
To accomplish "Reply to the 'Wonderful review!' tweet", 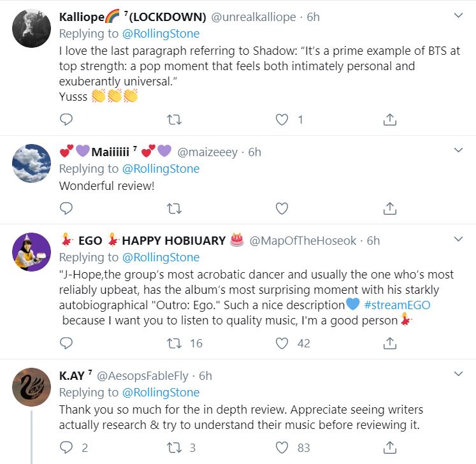I will tap(66, 208).
